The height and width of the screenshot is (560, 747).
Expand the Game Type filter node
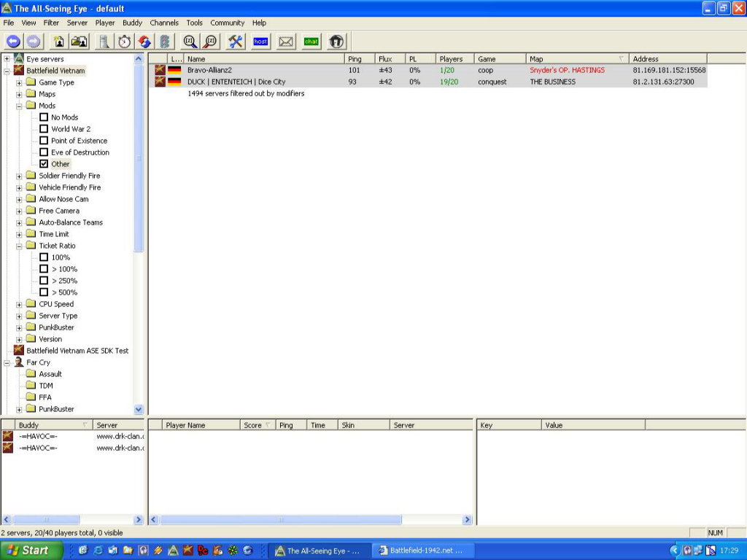pyautogui.click(x=20, y=82)
